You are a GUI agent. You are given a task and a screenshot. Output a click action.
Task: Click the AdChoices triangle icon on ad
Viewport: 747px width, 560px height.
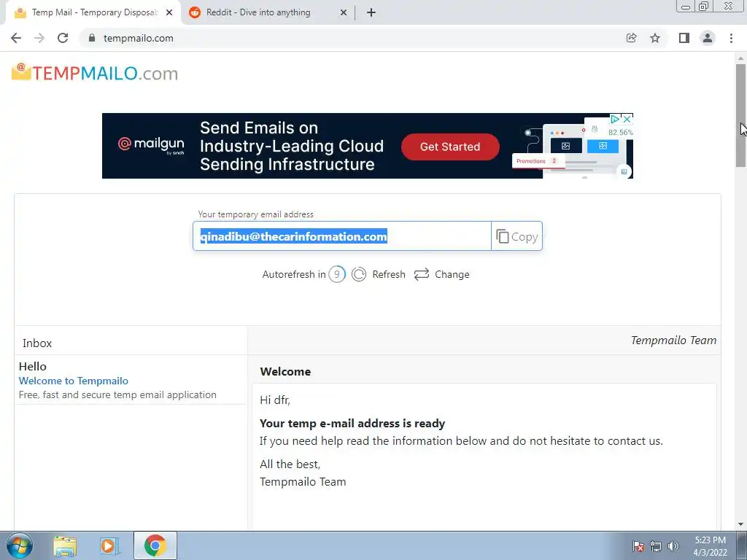tap(615, 119)
